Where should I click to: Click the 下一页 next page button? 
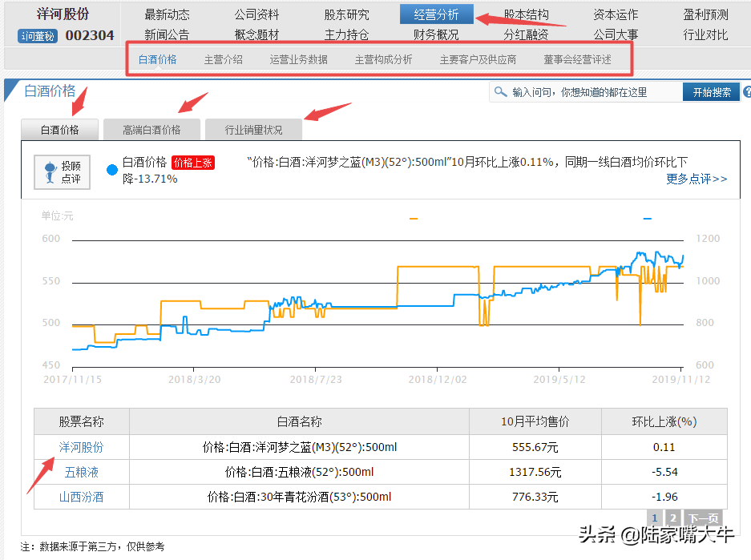[703, 518]
